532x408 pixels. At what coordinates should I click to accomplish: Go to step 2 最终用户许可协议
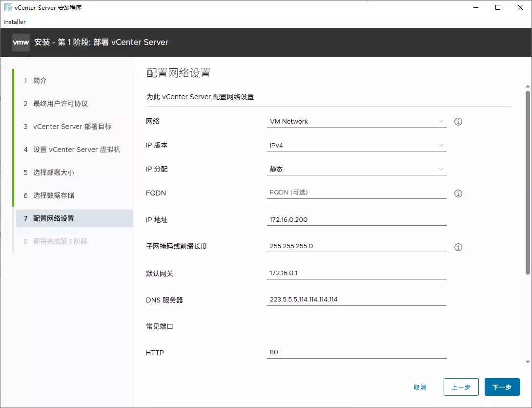61,104
